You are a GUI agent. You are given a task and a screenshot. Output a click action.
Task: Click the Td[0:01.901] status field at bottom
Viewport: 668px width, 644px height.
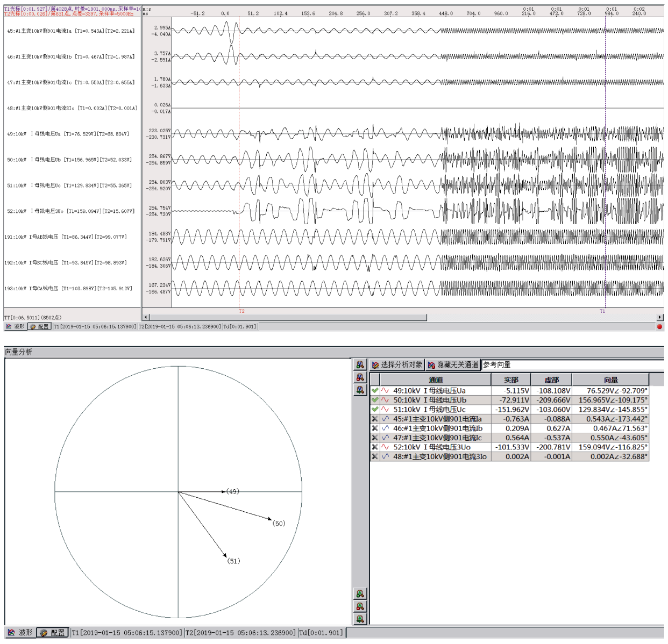pyautogui.click(x=321, y=633)
